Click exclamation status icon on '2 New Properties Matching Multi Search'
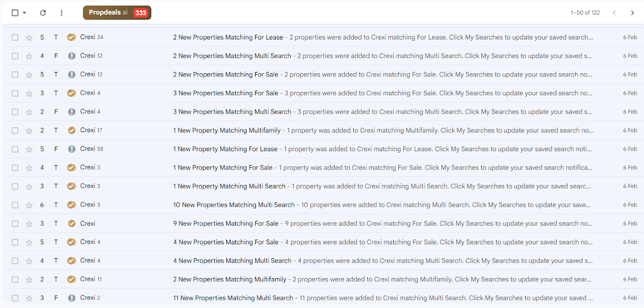 (x=72, y=56)
